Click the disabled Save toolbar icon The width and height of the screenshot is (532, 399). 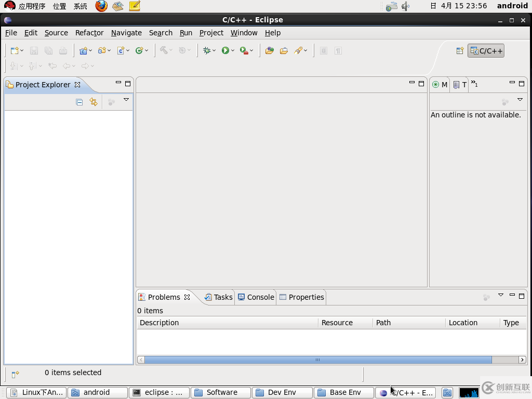34,51
